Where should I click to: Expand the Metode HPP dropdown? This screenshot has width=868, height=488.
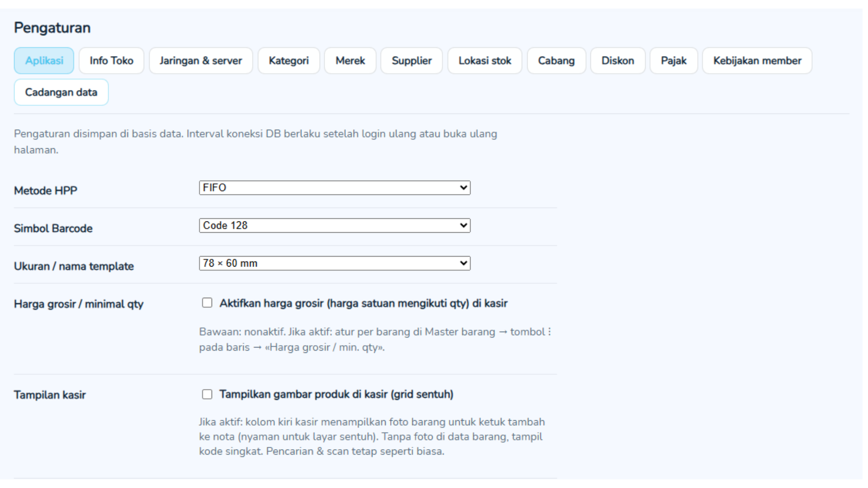tap(335, 188)
